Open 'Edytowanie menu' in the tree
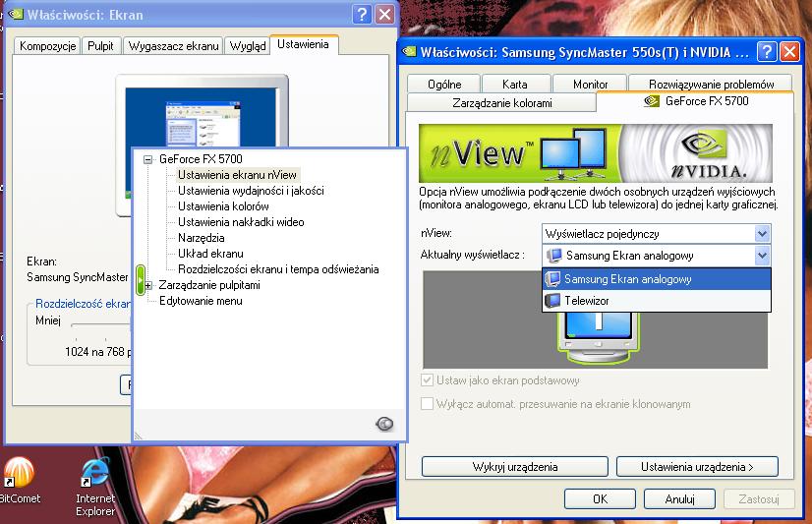 (201, 301)
